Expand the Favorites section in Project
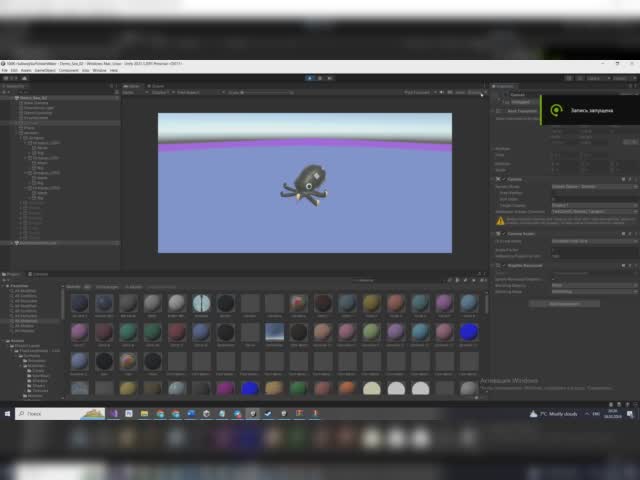 coord(4,286)
